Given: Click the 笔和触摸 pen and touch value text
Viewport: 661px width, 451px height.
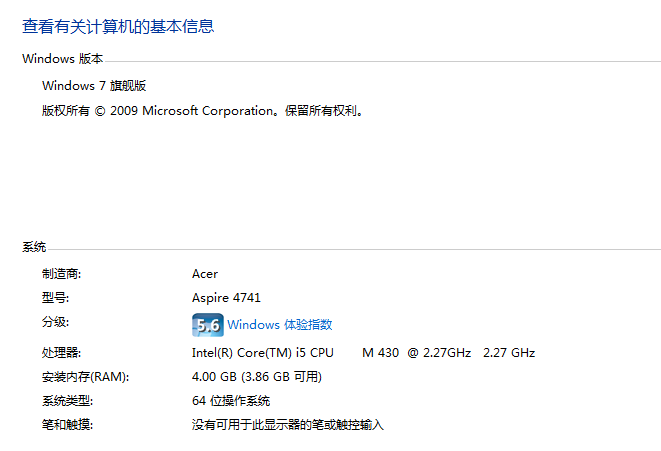Looking at the screenshot, I should click(x=288, y=425).
